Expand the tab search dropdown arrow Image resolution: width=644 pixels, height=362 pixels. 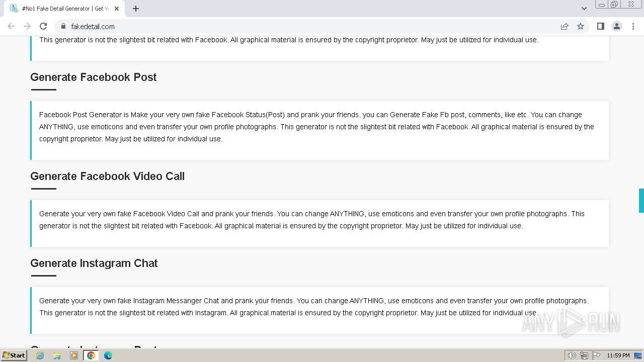(584, 8)
